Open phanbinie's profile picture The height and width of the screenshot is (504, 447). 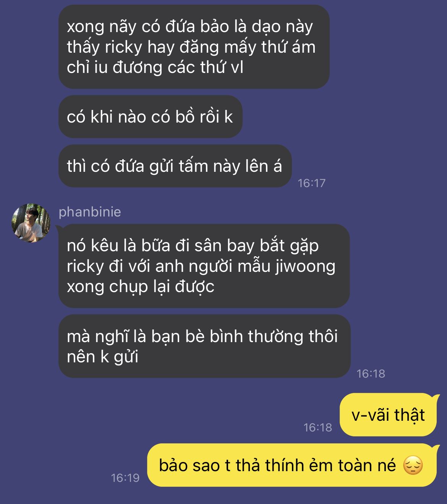coord(31,223)
